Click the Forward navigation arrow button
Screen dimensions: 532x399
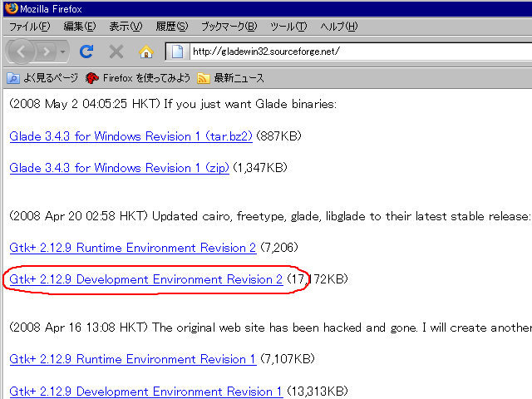[x=47, y=52]
